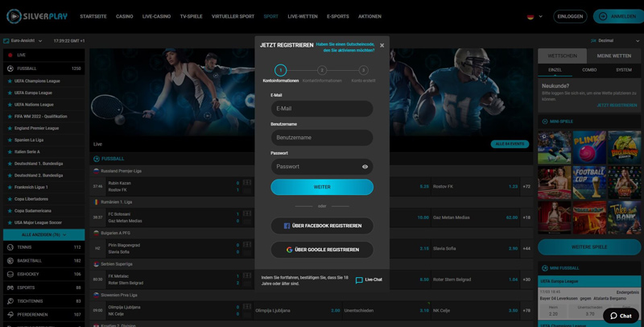Open Eishockey sports category
644x327 pixels.
(44, 274)
